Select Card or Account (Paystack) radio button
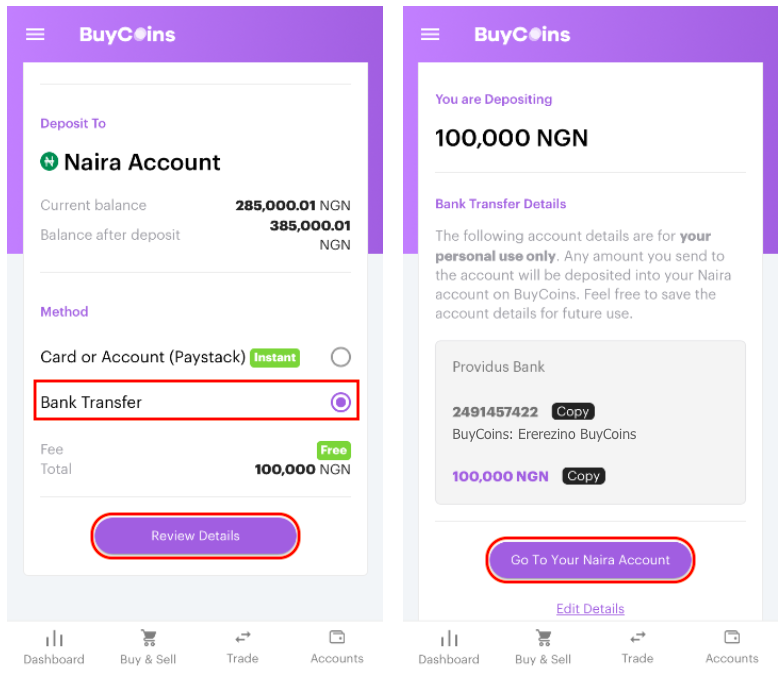This screenshot has height=685, width=783. [341, 357]
